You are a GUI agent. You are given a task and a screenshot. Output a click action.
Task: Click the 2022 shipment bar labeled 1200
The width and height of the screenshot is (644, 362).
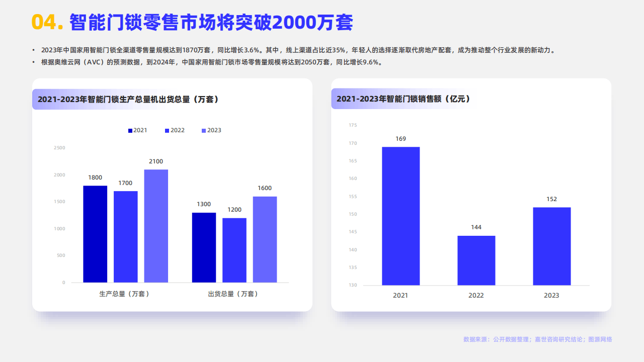point(234,250)
